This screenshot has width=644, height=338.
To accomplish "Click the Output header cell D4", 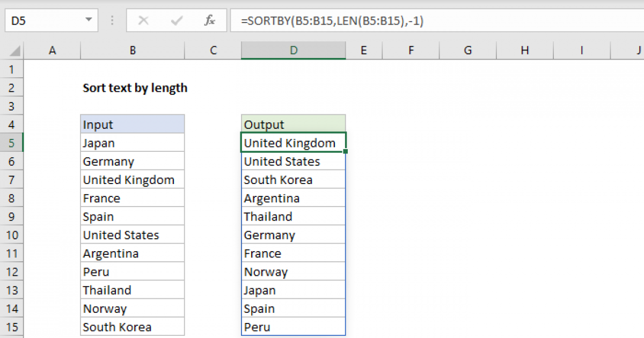I will [x=293, y=124].
